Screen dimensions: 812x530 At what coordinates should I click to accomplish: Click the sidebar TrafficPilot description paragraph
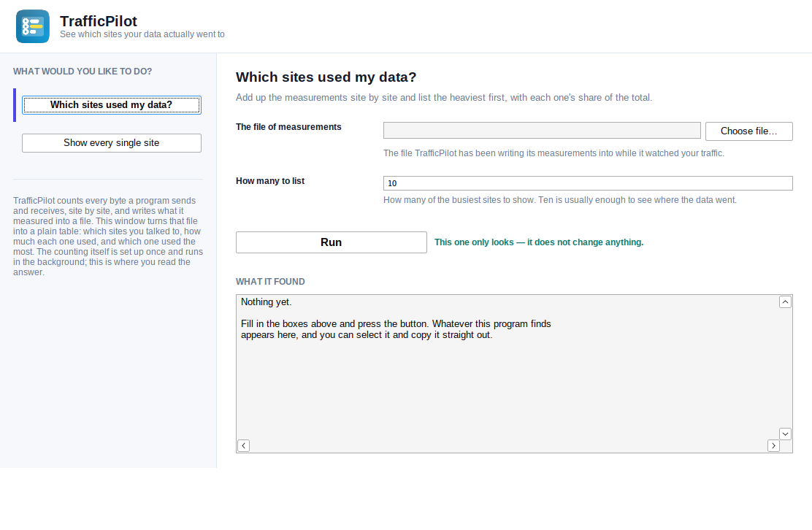108,236
